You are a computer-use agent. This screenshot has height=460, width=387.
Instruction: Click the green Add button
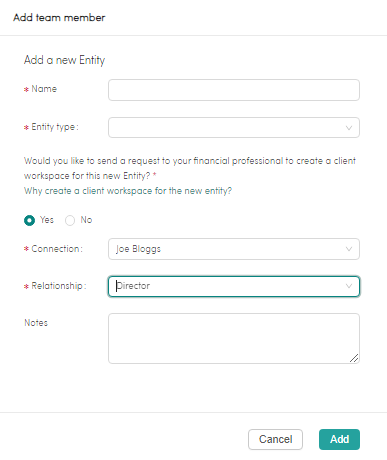click(339, 439)
